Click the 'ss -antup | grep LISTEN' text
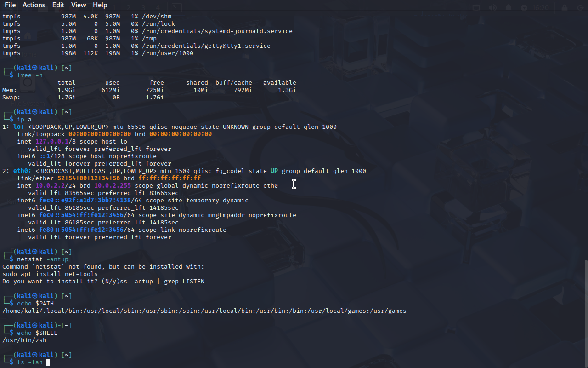Image resolution: width=588 pixels, height=368 pixels. click(x=162, y=282)
